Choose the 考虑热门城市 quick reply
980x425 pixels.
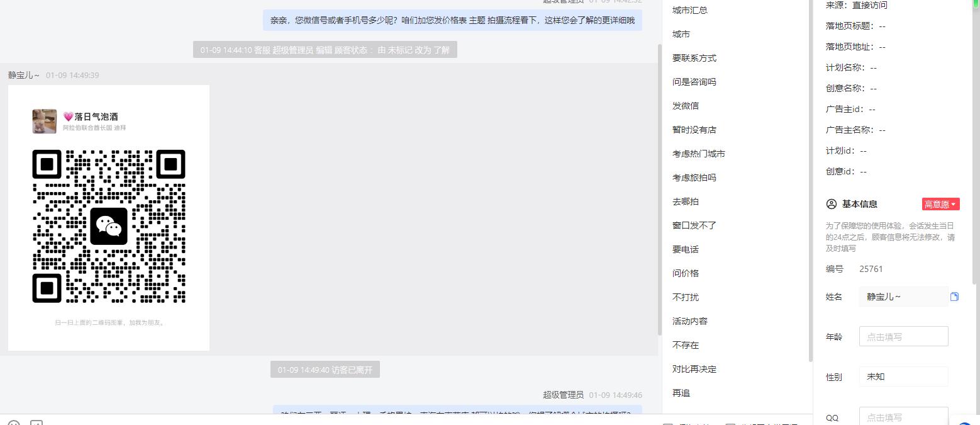[699, 154]
